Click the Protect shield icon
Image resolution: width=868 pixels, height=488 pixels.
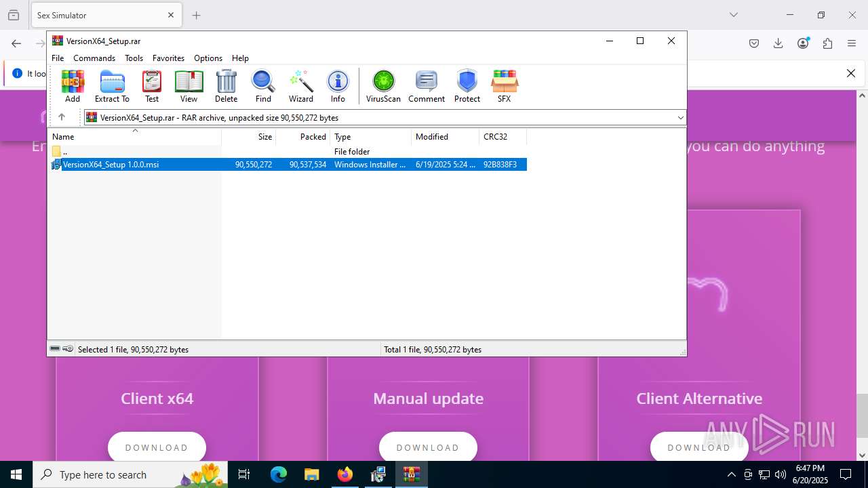coord(467,86)
